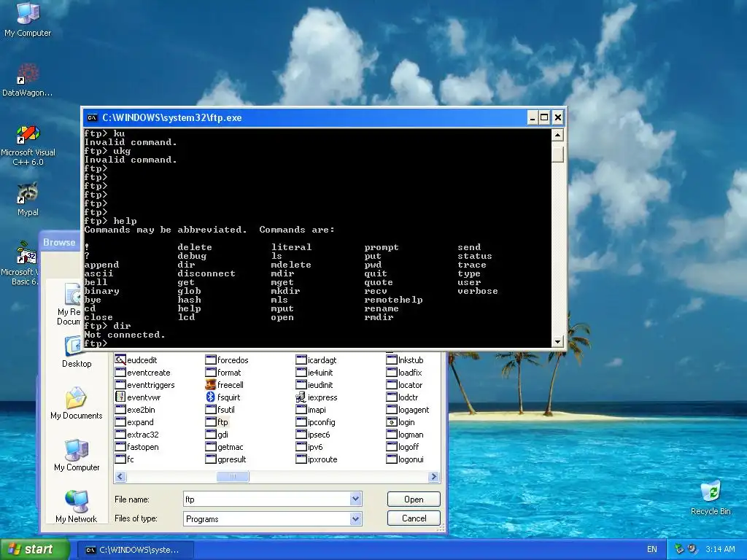
Task: Select the gpresult file
Action: 226,459
